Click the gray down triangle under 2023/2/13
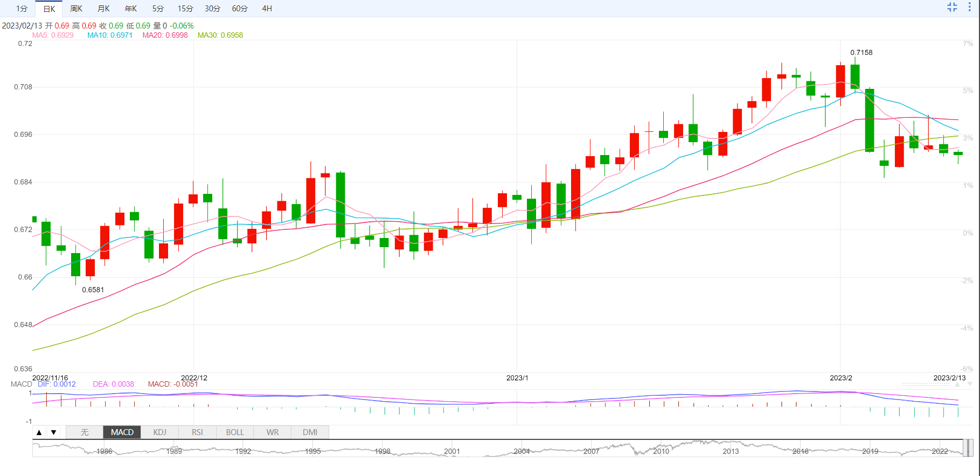980x476 pixels. coord(970,384)
